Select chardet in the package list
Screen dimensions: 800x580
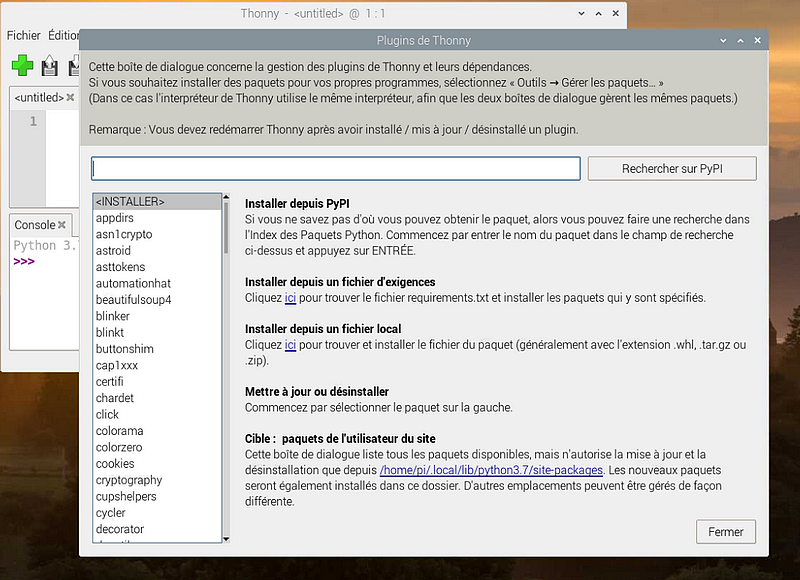157,398
